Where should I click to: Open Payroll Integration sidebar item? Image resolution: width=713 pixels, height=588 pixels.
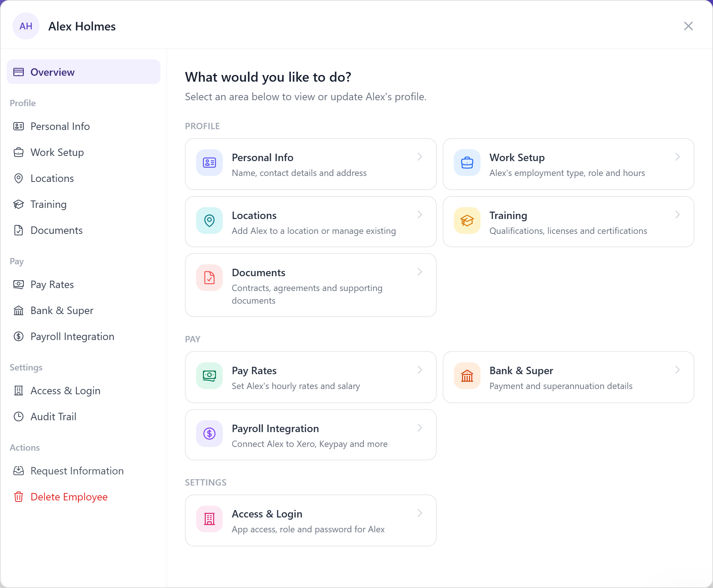tap(84, 336)
